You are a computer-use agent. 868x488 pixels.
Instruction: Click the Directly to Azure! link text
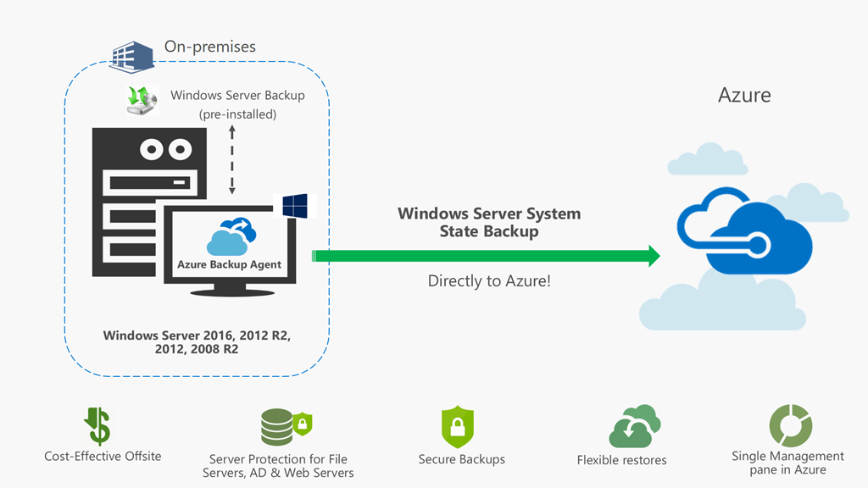point(489,280)
